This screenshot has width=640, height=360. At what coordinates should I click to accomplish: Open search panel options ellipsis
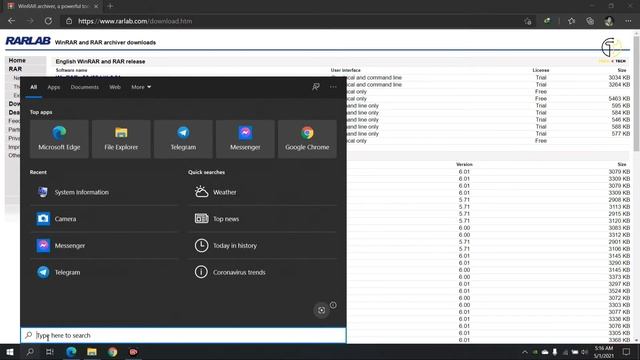click(x=333, y=87)
